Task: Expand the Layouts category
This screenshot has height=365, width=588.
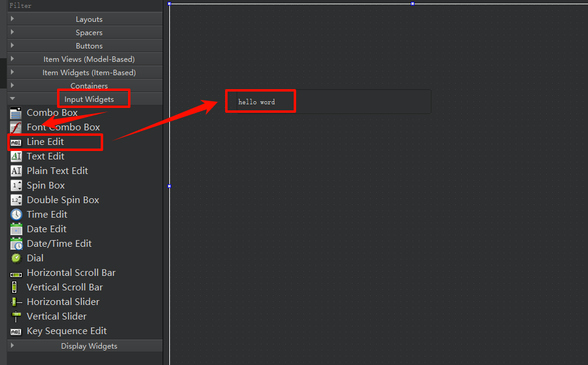Action: (89, 19)
